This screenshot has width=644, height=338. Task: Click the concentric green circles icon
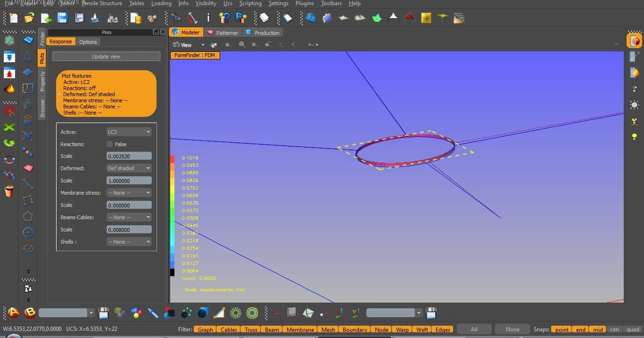click(x=252, y=313)
